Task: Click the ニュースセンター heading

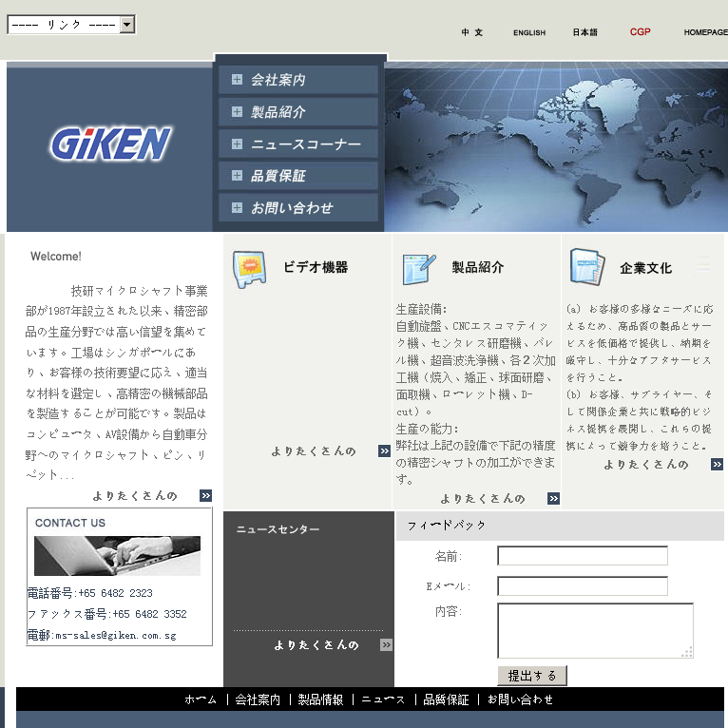Action: (x=278, y=529)
